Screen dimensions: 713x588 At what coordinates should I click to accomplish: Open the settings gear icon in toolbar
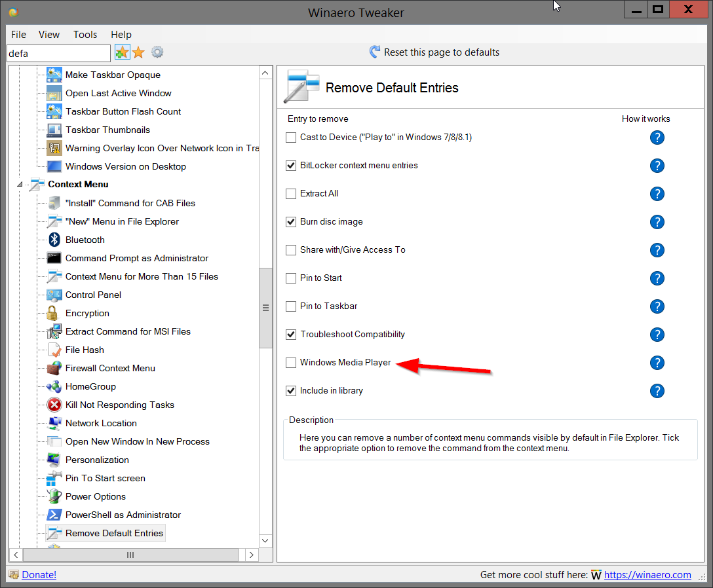[x=157, y=52]
